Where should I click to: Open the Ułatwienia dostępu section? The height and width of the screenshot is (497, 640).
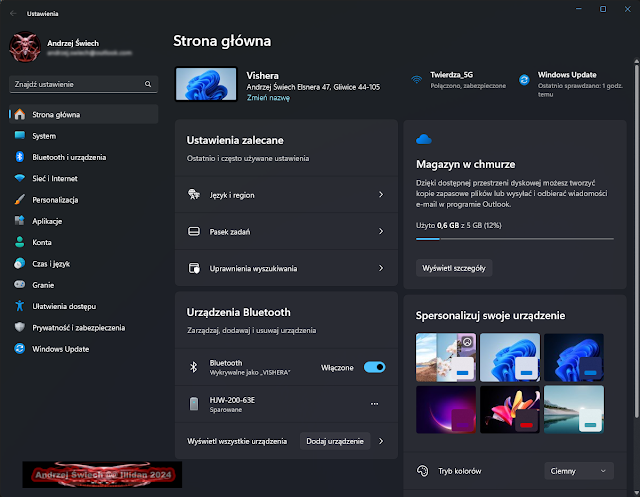pos(84,306)
